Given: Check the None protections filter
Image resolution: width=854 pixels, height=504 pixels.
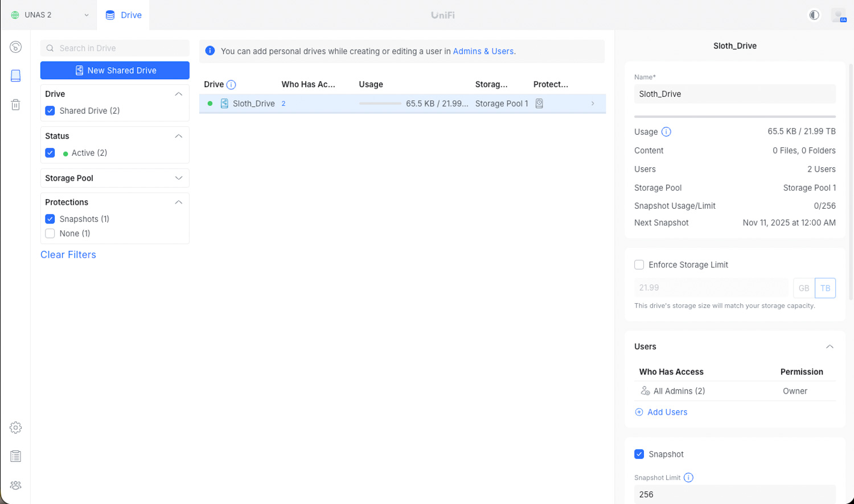Looking at the screenshot, I should (50, 234).
